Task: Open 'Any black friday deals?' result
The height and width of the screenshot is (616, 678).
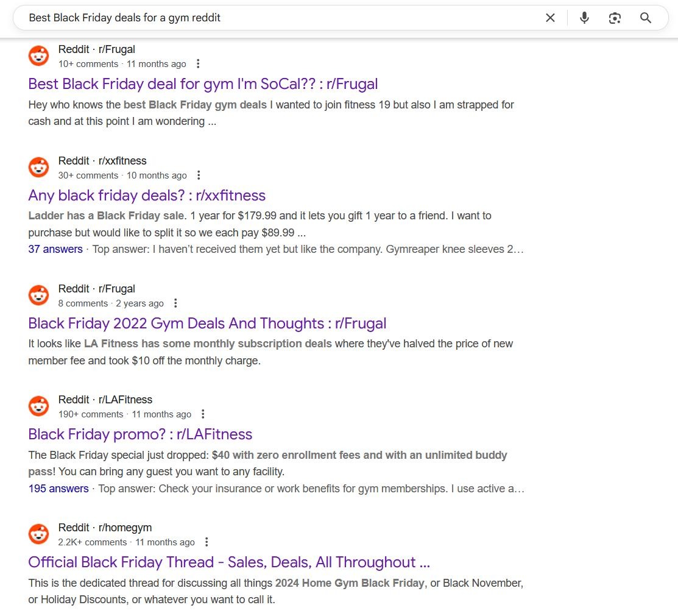Action: pyautogui.click(x=147, y=196)
